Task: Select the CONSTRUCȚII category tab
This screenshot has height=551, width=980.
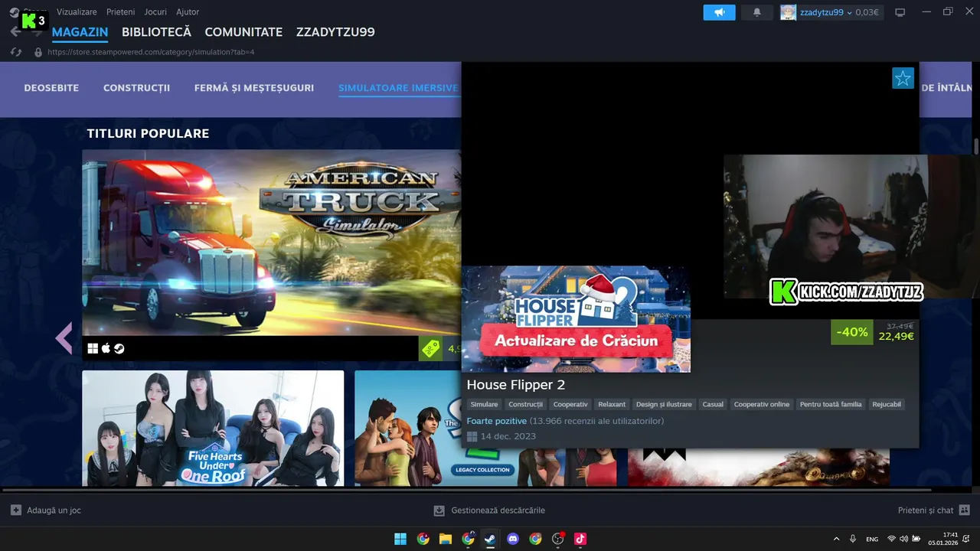Action: (136, 88)
